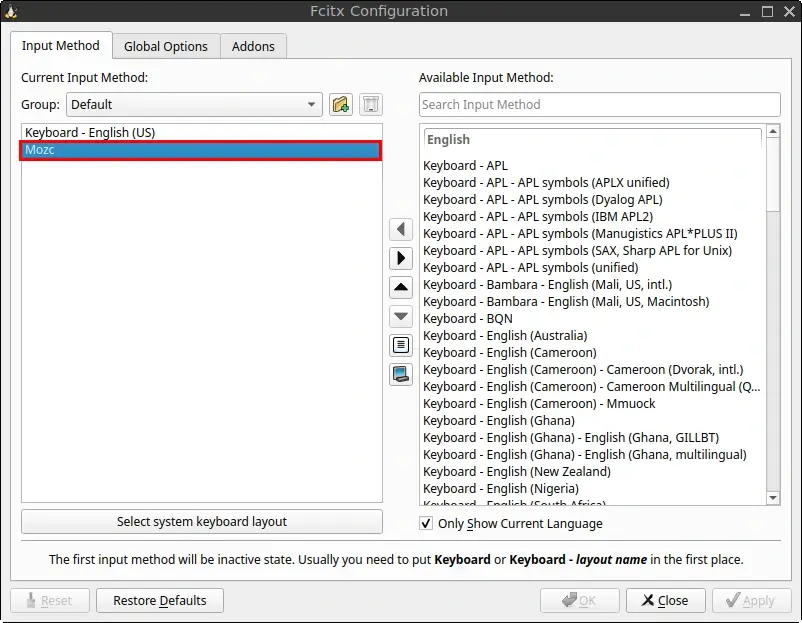Minimize the Fcitx Configuration window
The height and width of the screenshot is (623, 802).
(x=745, y=12)
